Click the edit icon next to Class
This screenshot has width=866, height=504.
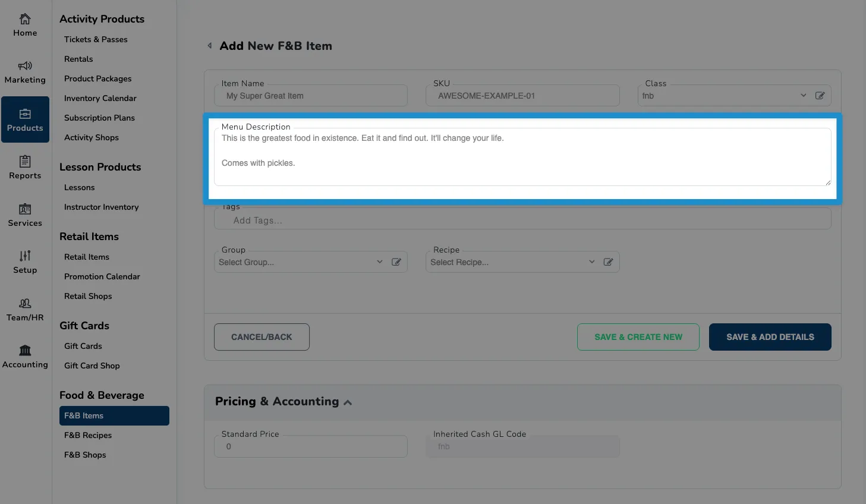point(820,96)
